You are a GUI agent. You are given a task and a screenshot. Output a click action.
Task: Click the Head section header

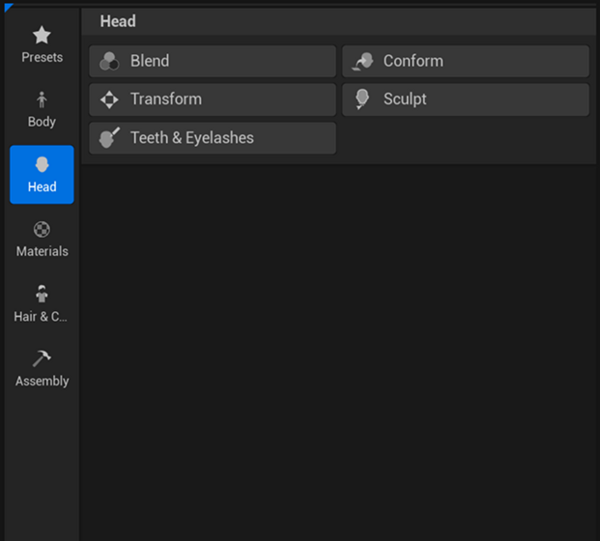tap(118, 21)
